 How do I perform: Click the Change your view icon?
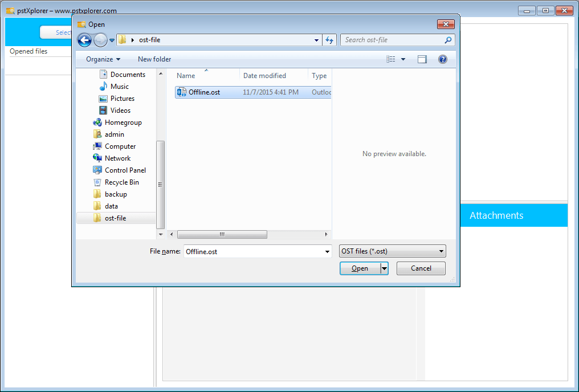pyautogui.click(x=391, y=59)
